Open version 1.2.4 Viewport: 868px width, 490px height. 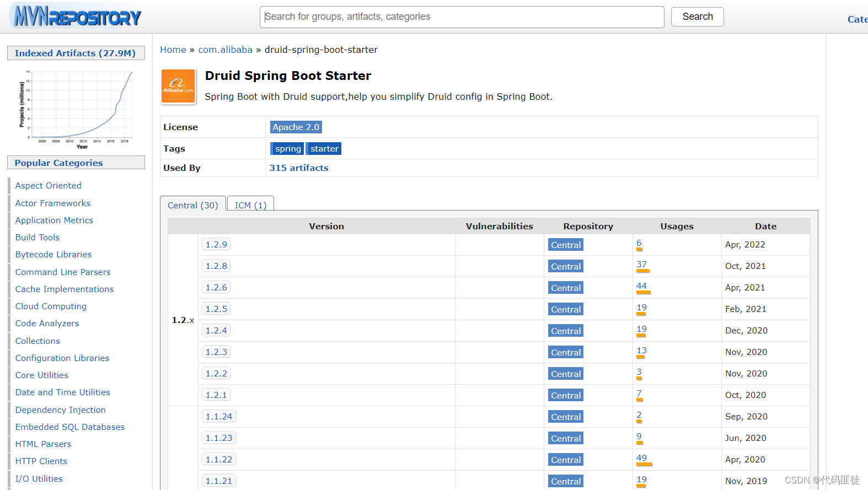click(216, 331)
